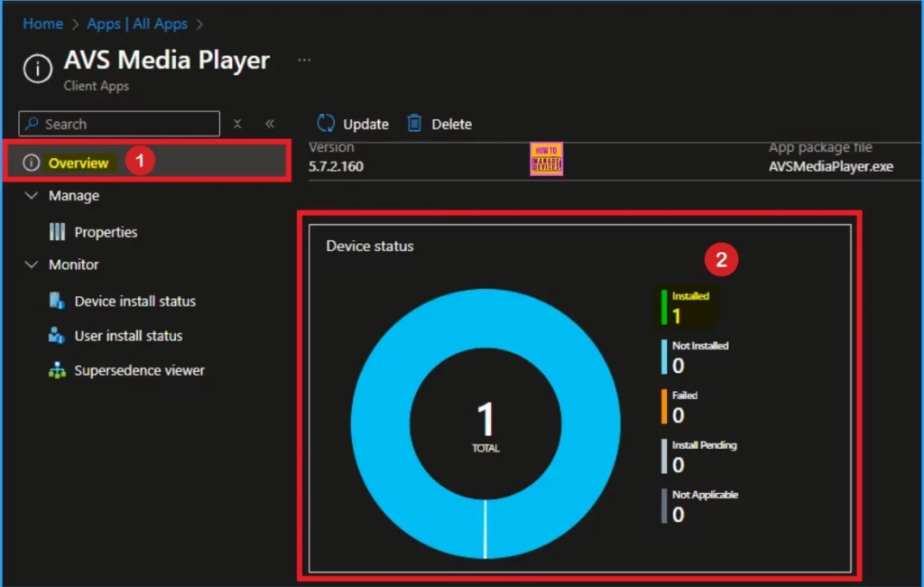Screen dimensions: 924x587
Task: Click the Not Installed legend label
Action: pos(700,346)
